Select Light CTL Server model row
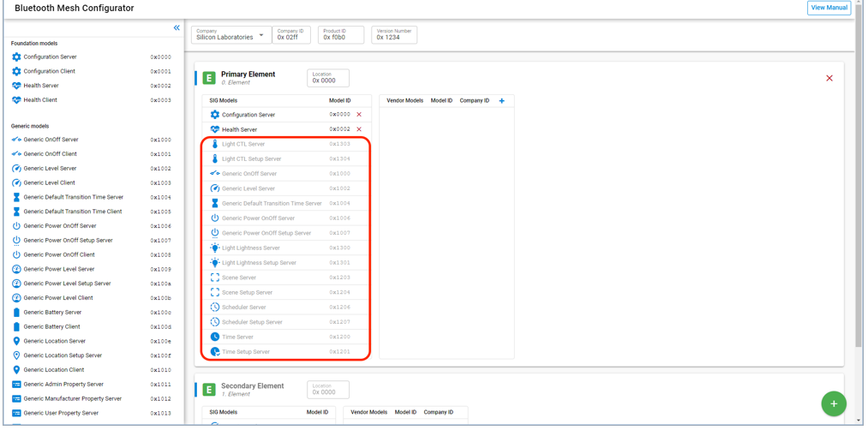 (x=243, y=144)
